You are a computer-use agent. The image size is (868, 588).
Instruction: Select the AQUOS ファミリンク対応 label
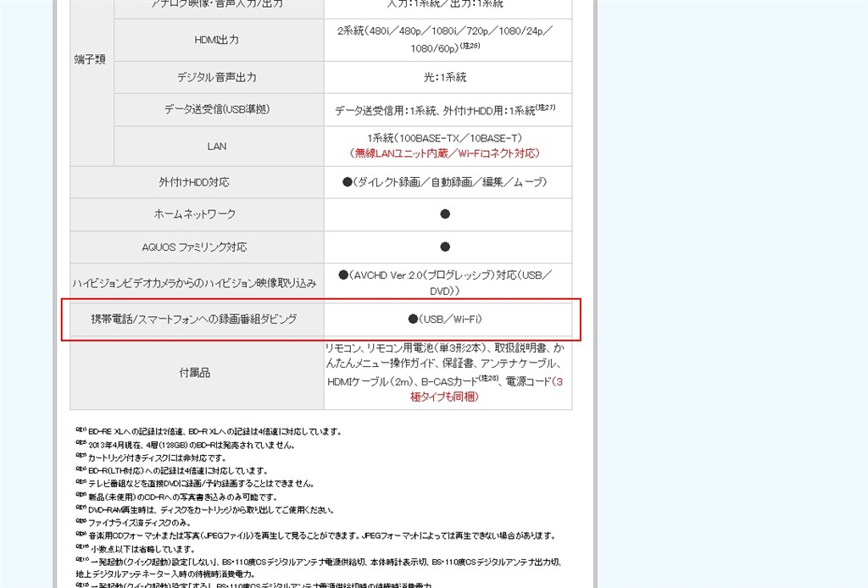click(x=194, y=247)
